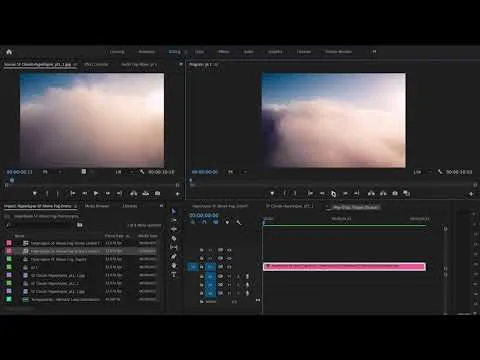This screenshot has width=480, height=360.
Task: Solo audio track A2
Action: (238, 285)
